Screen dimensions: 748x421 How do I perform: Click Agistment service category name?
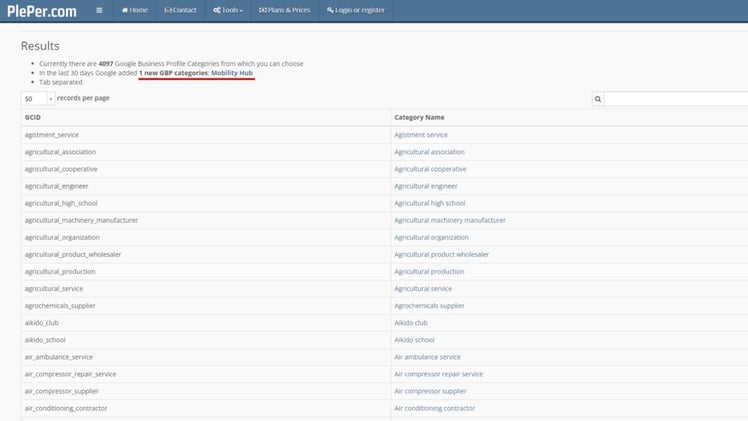coord(421,135)
